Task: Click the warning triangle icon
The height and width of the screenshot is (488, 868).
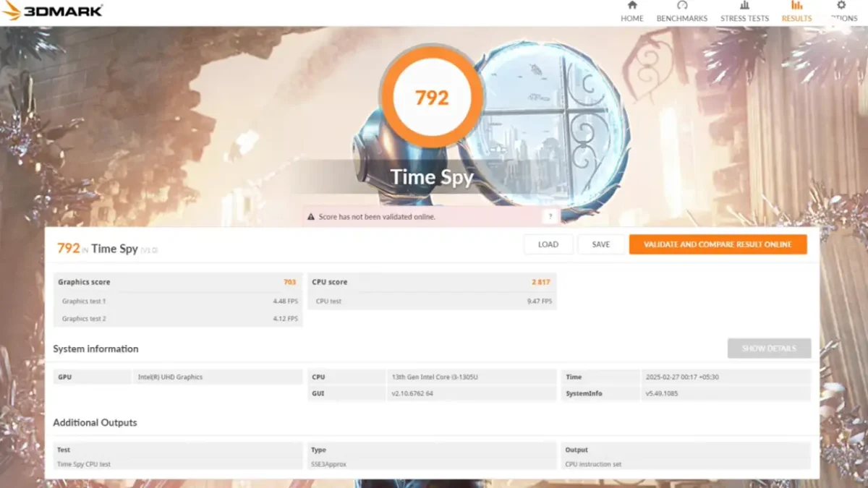Action: (x=311, y=216)
